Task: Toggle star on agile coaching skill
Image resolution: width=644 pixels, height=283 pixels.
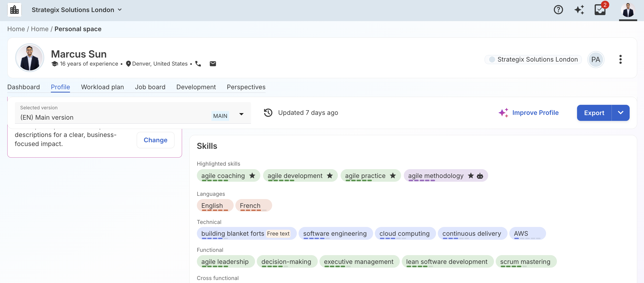Action: pos(252,176)
